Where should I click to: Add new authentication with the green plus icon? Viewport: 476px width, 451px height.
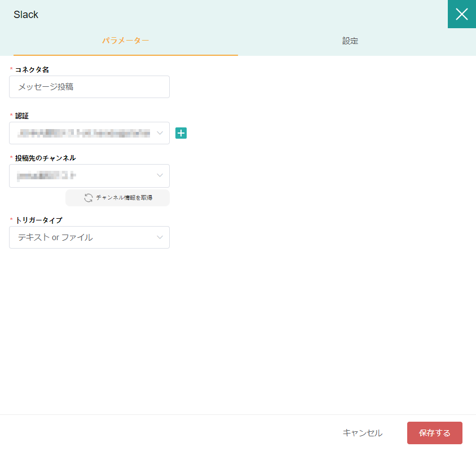click(181, 133)
